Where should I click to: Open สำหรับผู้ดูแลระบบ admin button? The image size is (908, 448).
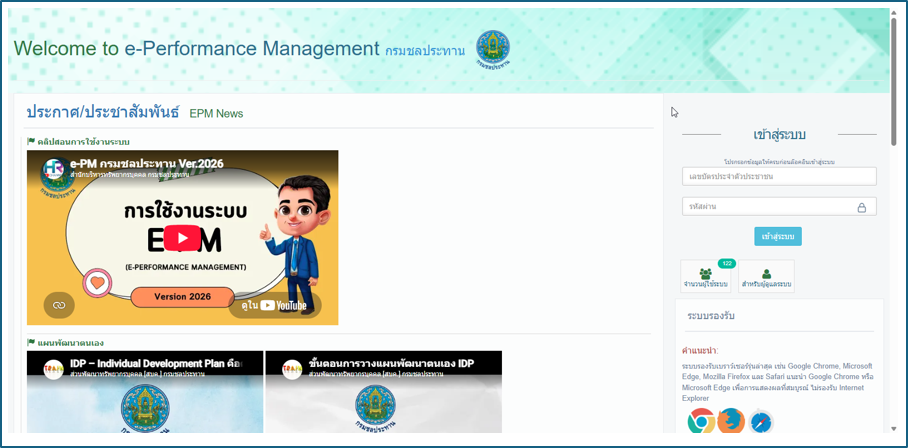click(766, 277)
